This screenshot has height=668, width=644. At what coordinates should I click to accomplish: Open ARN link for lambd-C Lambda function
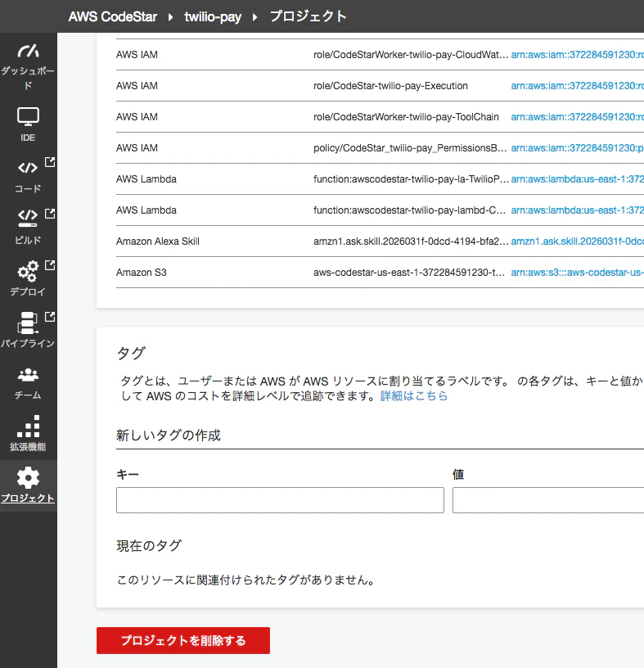[x=577, y=210]
